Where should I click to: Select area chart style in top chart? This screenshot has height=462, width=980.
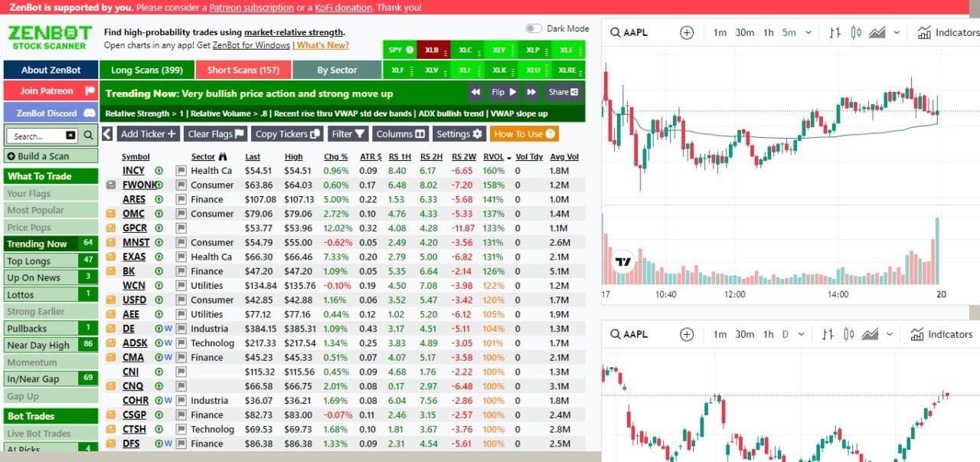(x=877, y=33)
